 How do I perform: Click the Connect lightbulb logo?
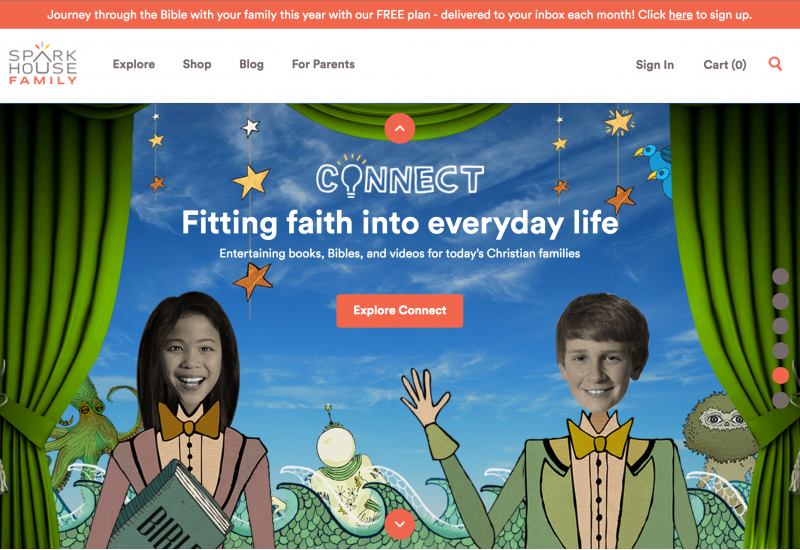click(x=399, y=176)
